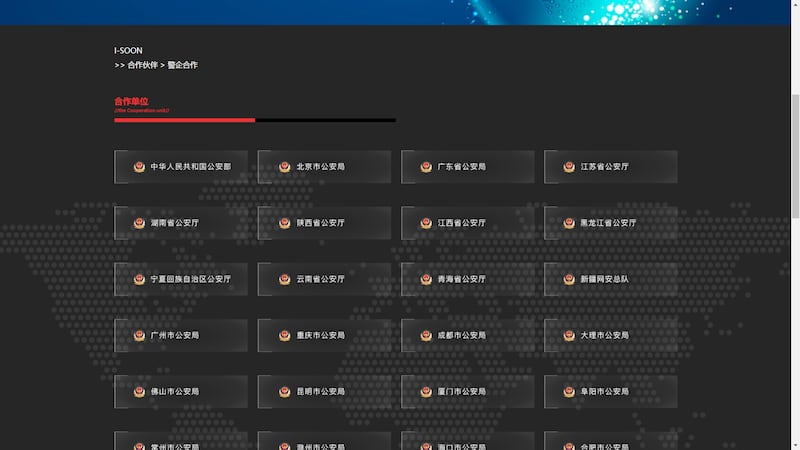Open the 陕西省公安厅 partner card
This screenshot has height=450, width=800.
324,223
